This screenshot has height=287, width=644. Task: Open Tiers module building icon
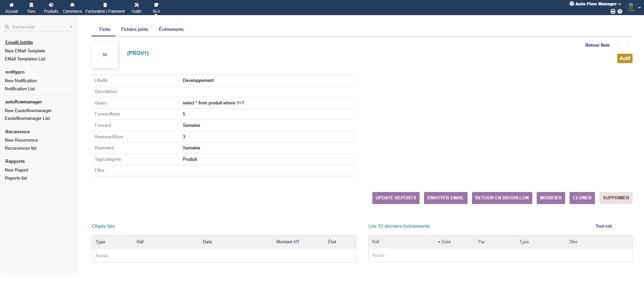[x=31, y=5]
